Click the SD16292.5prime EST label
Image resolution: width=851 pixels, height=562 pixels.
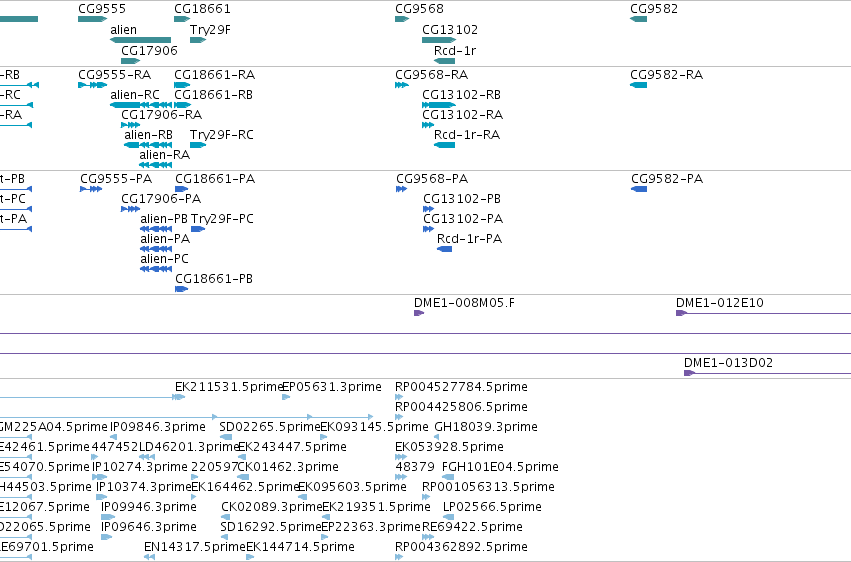[270, 527]
